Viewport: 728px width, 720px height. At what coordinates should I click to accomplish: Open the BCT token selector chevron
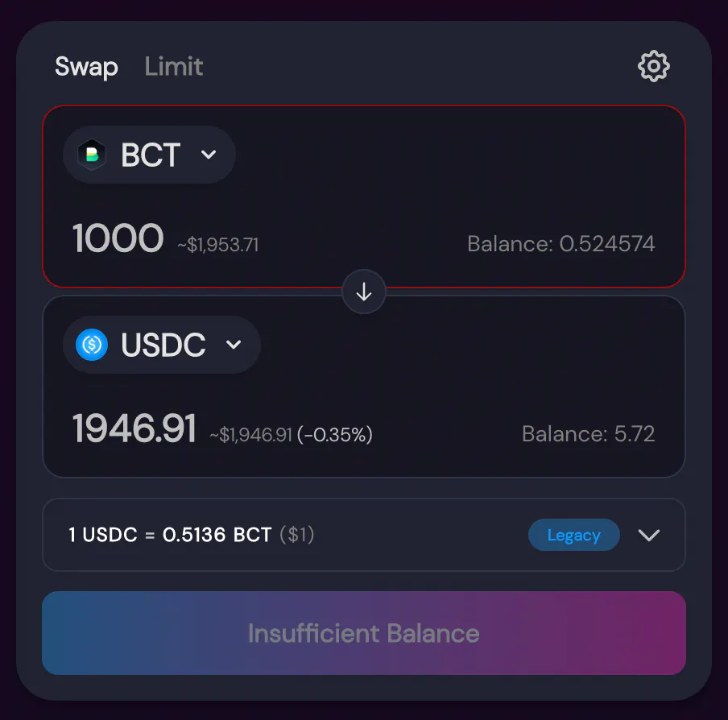tap(209, 155)
